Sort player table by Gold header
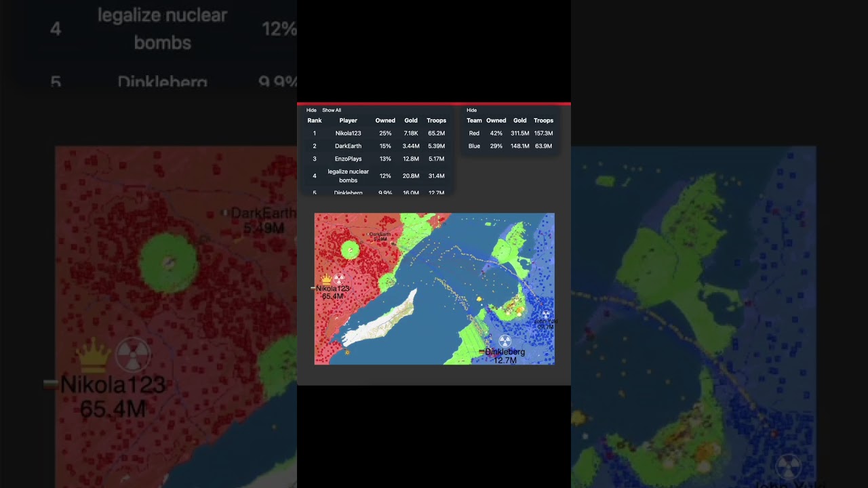868x488 pixels. coord(411,121)
